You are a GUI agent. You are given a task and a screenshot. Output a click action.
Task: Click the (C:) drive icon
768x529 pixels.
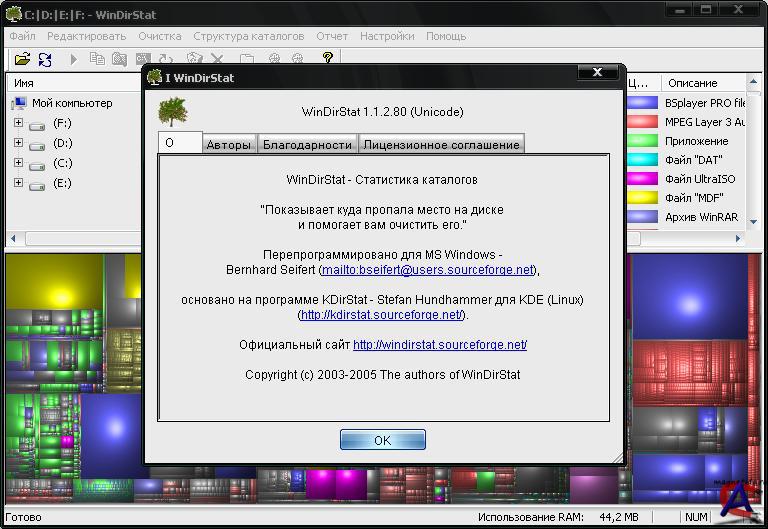pos(37,164)
